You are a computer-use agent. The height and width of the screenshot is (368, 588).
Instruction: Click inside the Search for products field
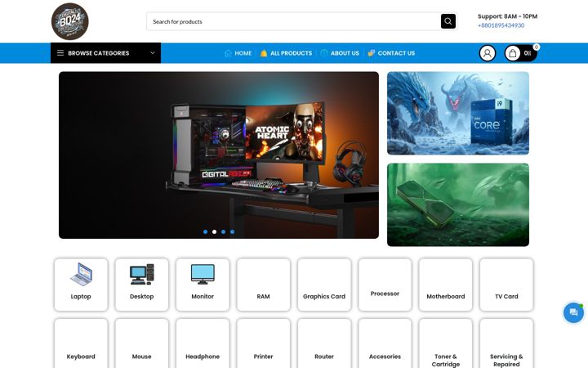294,21
